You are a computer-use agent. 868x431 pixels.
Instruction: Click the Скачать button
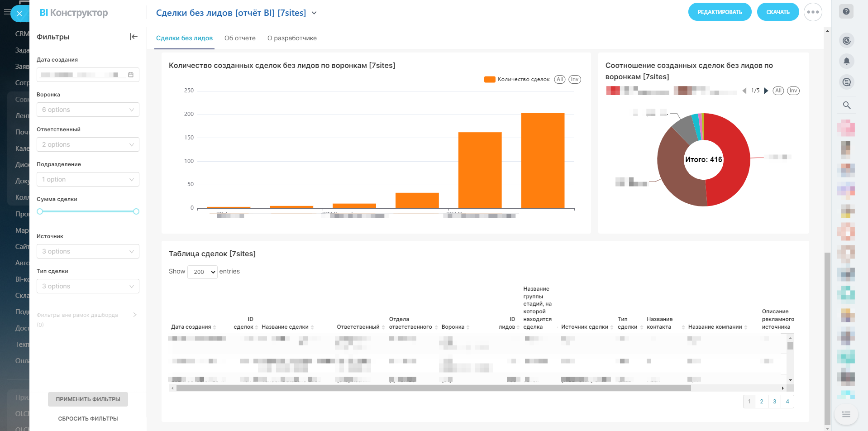coord(777,12)
